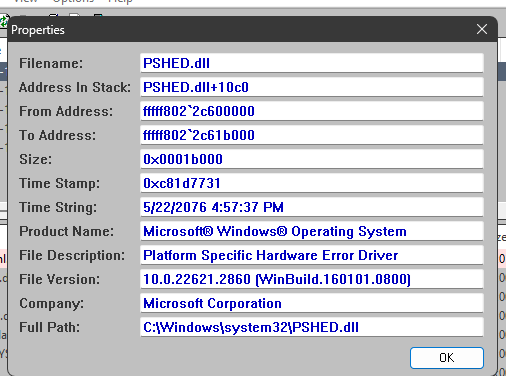Screen dimensions: 506x376
Task: Click the Product Name: label
Action: pyautogui.click(x=66, y=231)
